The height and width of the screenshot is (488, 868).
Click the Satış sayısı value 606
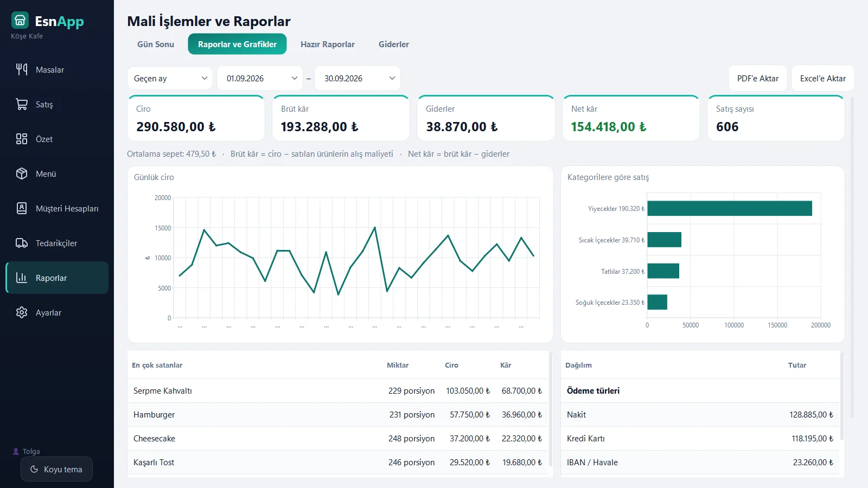pos(727,126)
